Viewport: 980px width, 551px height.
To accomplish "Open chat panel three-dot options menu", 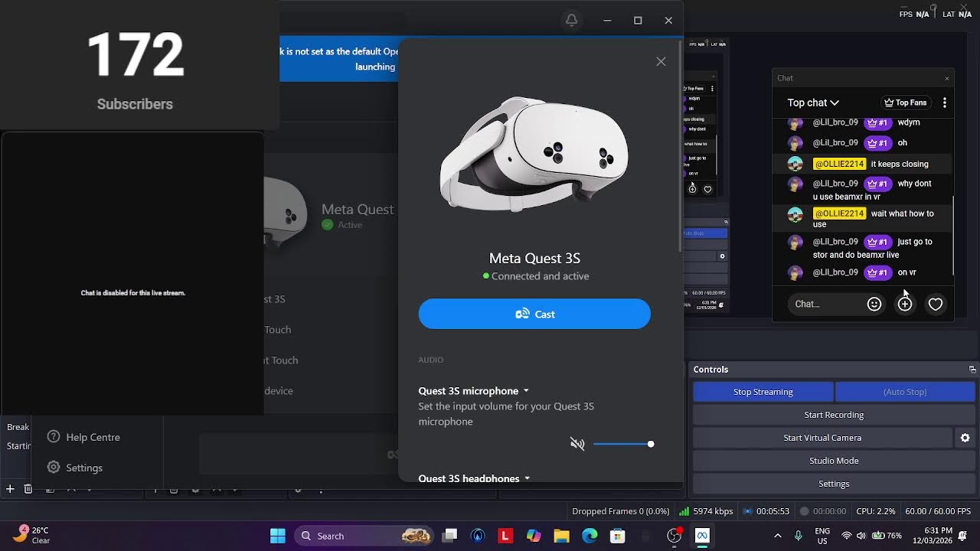I will pyautogui.click(x=945, y=103).
